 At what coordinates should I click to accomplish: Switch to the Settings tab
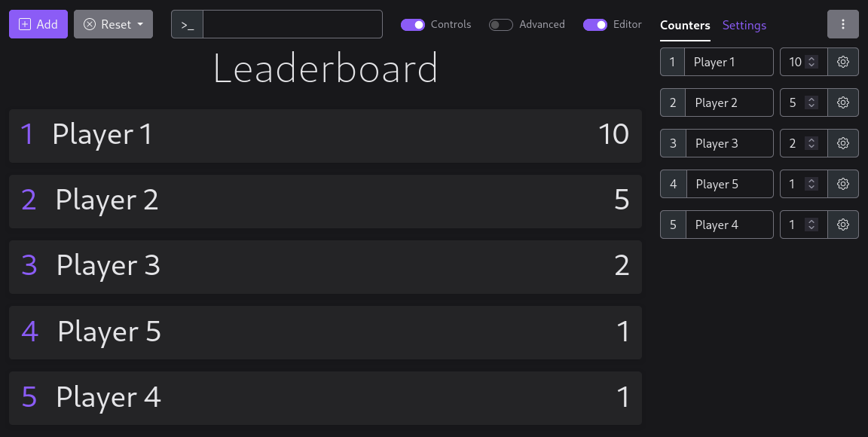click(744, 26)
